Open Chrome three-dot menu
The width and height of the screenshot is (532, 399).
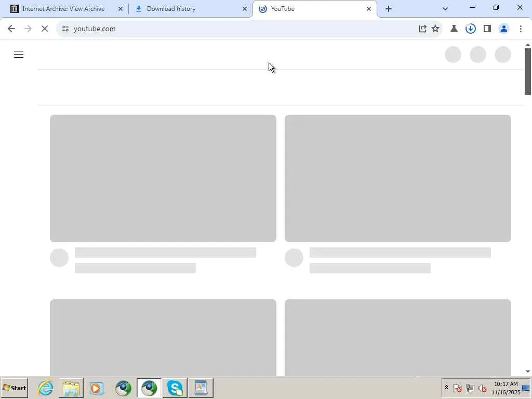point(521,29)
